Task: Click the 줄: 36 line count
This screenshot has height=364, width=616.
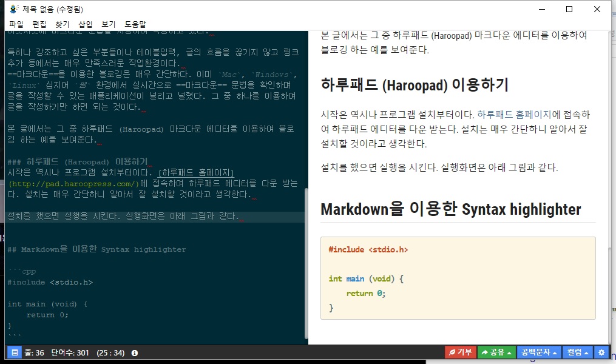Action: coord(34,352)
